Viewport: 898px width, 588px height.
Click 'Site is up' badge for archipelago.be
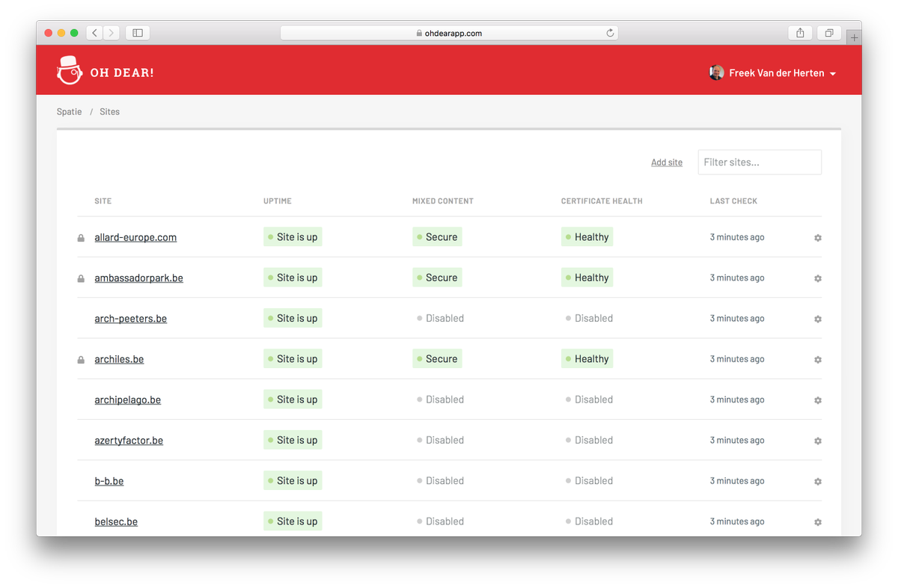click(x=293, y=399)
